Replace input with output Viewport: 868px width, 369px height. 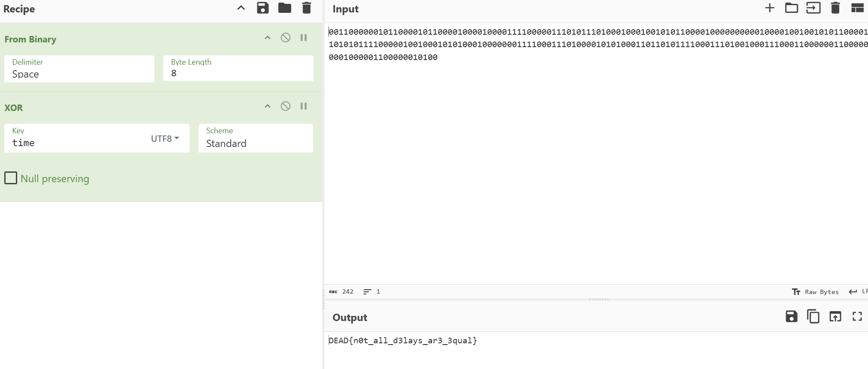tap(835, 317)
